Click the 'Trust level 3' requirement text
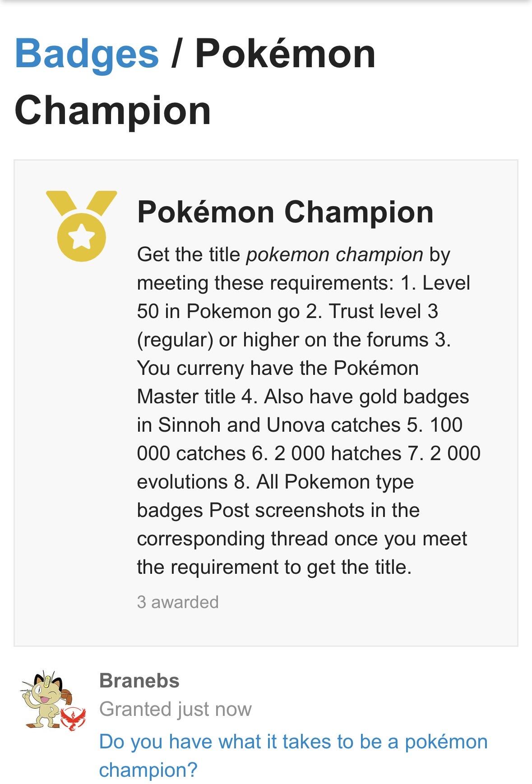 click(x=383, y=311)
